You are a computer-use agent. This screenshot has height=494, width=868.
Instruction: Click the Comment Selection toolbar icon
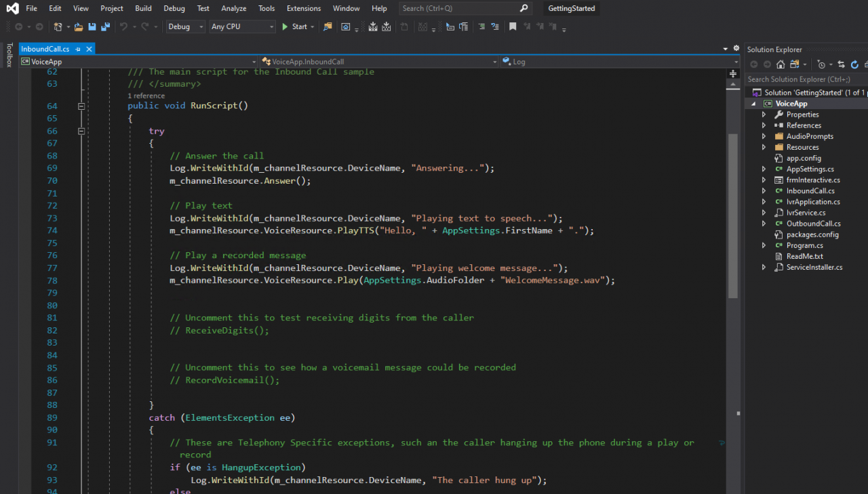tap(481, 27)
